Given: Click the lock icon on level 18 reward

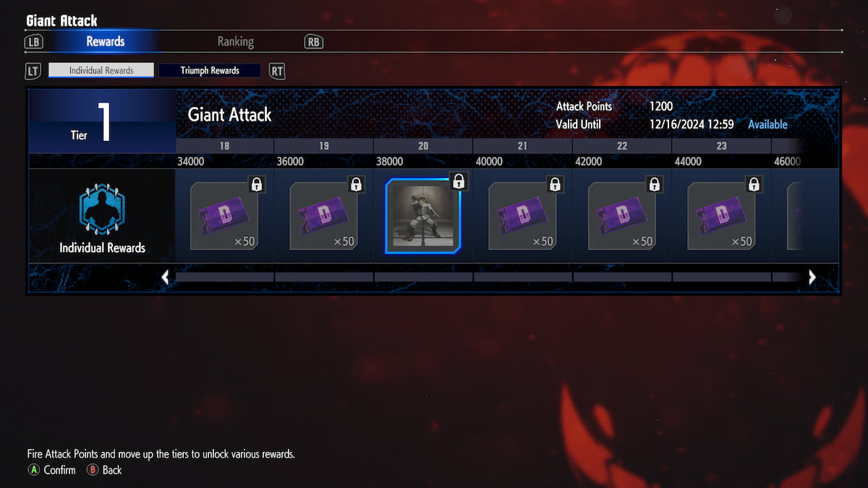Looking at the screenshot, I should coord(256,184).
